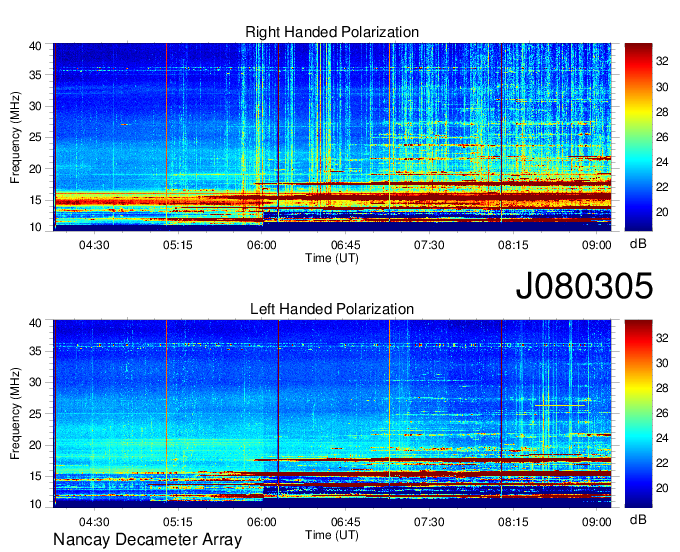Click the "Time (UT)" label under the Left Handed plot
Viewport: 680px width, 552px height.
click(332, 535)
